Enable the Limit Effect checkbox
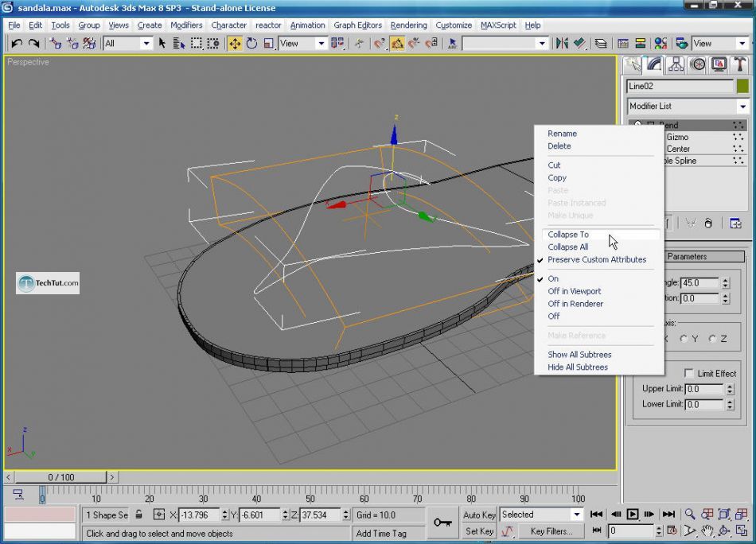Viewport: 756px width, 544px height. click(688, 374)
